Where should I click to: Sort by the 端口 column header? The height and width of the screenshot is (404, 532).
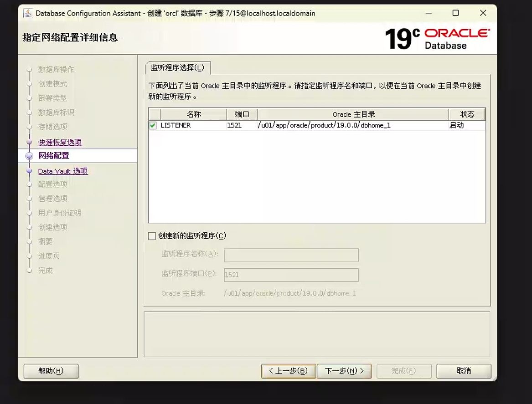[242, 115]
